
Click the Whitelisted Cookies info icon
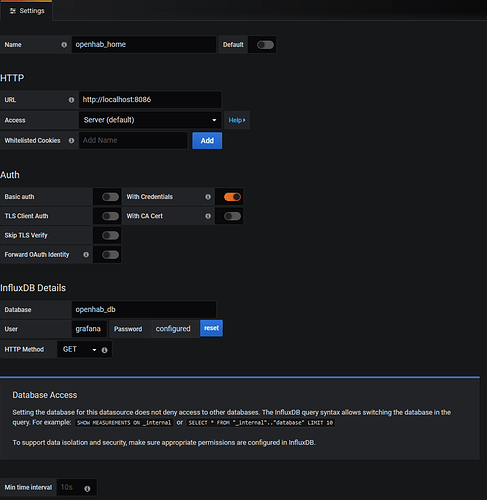71,140
